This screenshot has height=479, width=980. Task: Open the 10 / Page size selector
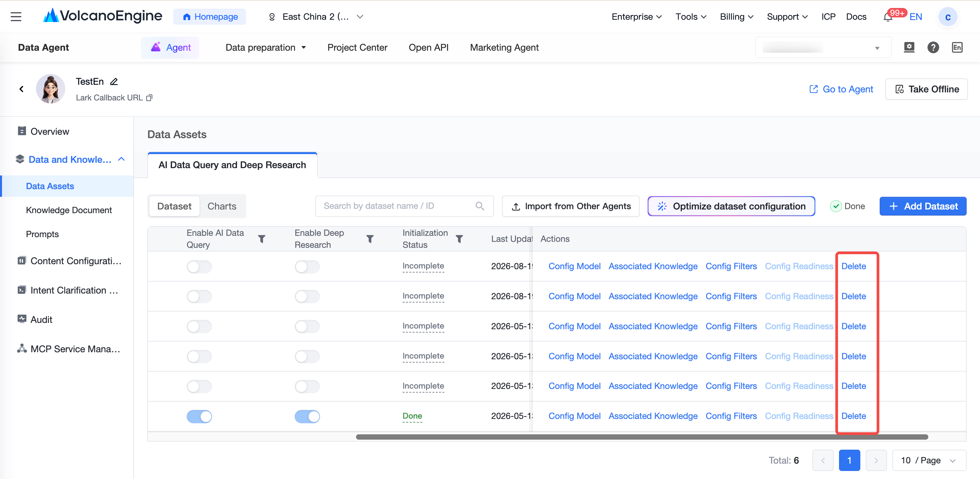point(929,460)
